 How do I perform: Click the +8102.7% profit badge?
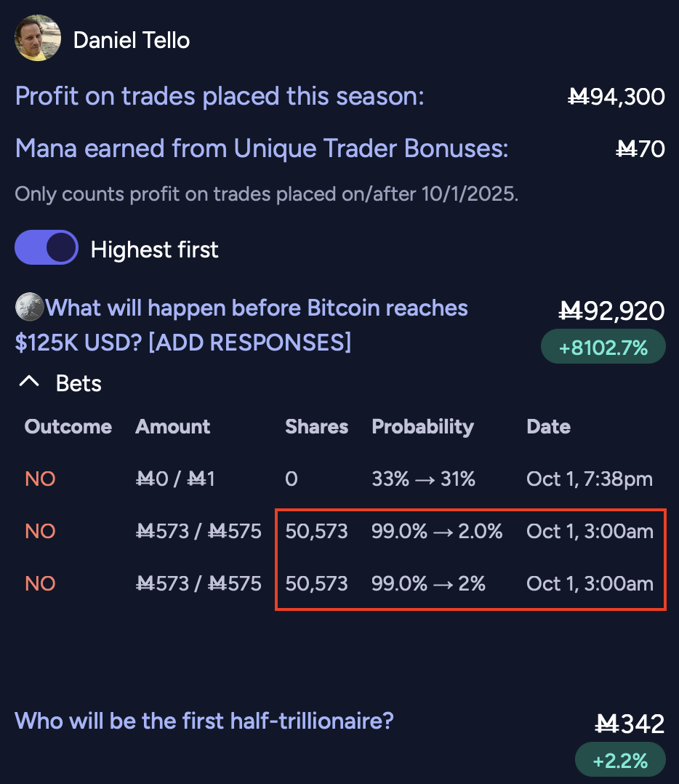[x=603, y=348]
